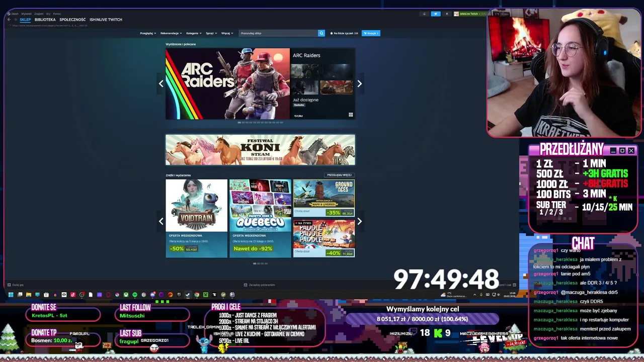644x362 pixels.
Task: Click the Windows platform icon on ARC Raiders
Action: 350,115
